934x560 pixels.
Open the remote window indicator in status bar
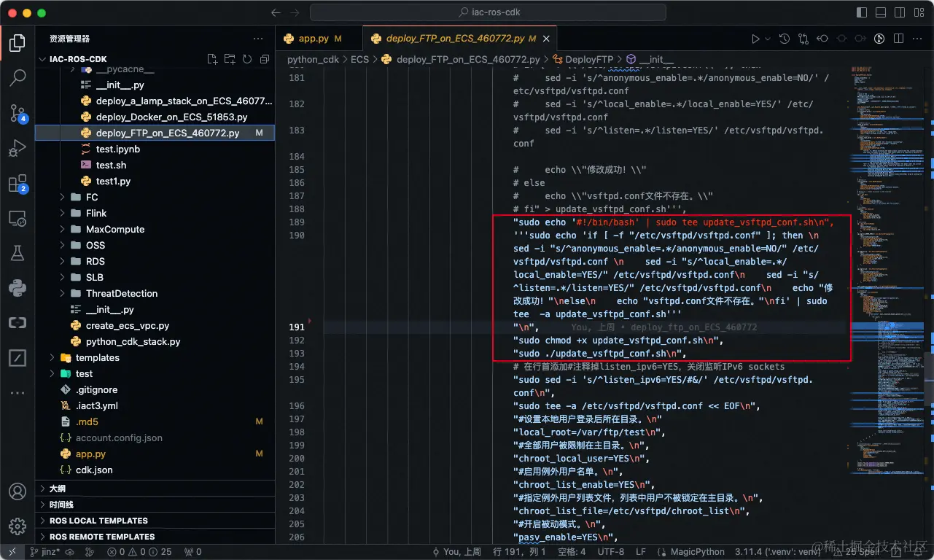click(12, 552)
